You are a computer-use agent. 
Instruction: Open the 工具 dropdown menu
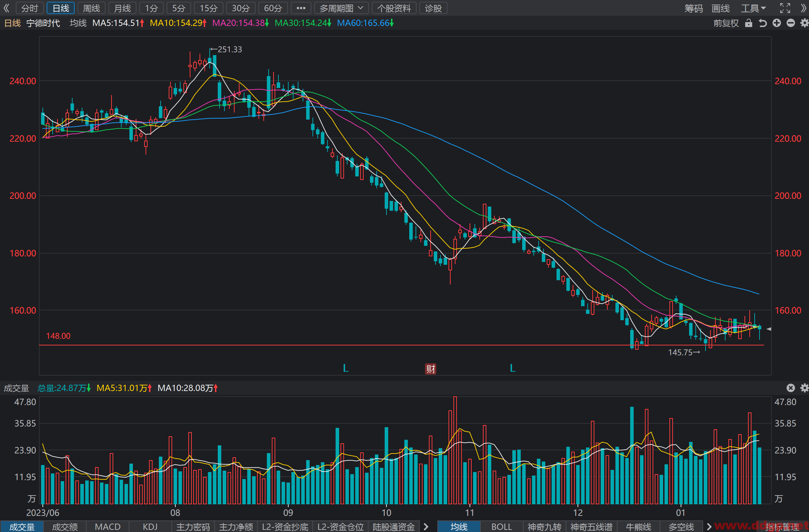(x=753, y=8)
